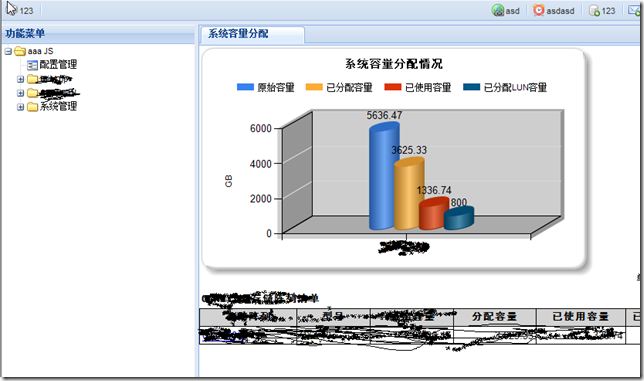Screen dimensions: 644x381
Task: Click the 123 document icon at top right
Action: pyautogui.click(x=594, y=10)
